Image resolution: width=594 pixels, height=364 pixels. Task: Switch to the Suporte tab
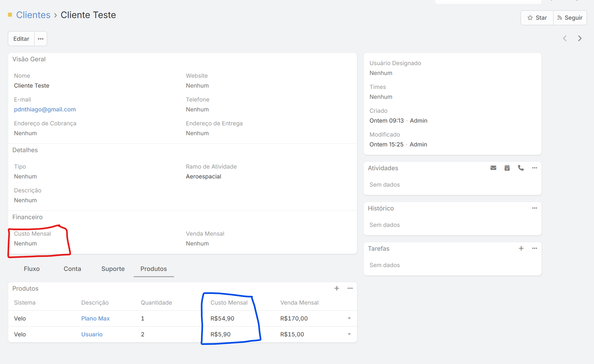(x=113, y=269)
